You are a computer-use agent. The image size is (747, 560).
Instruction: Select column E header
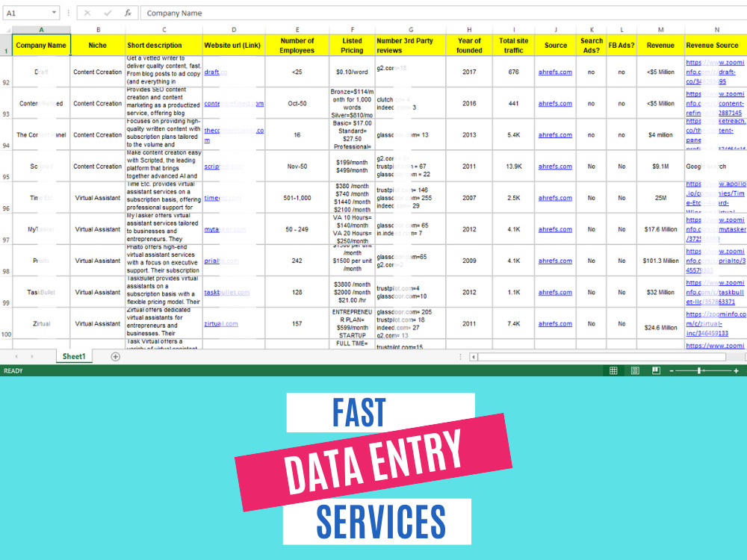click(297, 30)
